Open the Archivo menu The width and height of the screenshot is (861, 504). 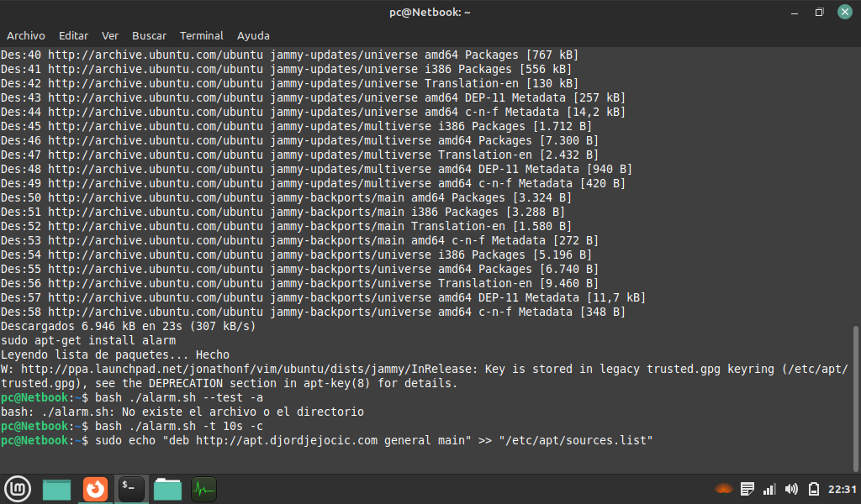tap(26, 35)
